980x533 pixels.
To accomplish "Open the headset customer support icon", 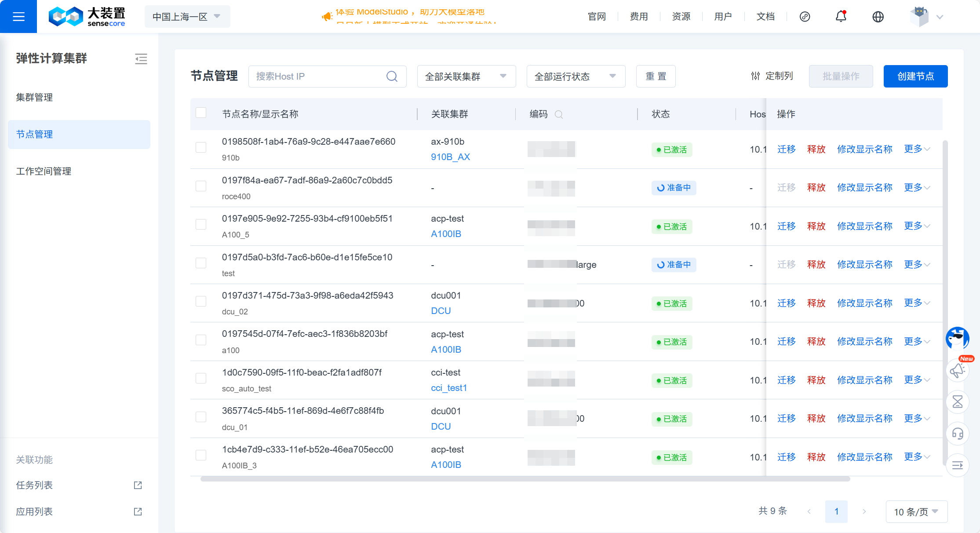I will point(957,434).
